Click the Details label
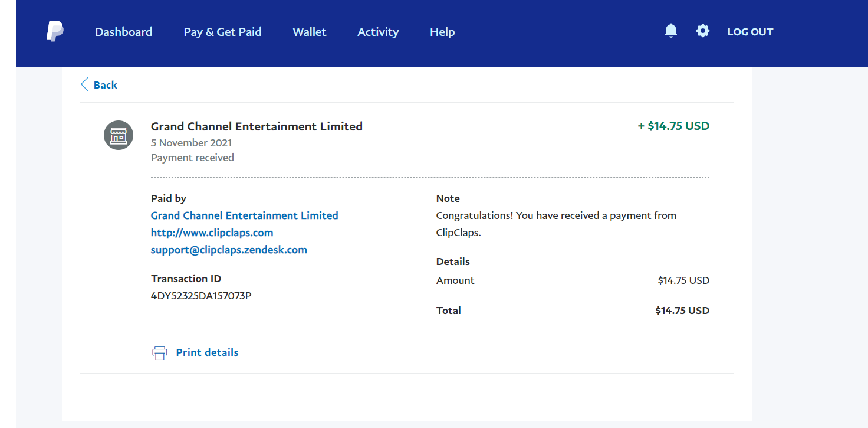This screenshot has width=868, height=428. coord(453,262)
